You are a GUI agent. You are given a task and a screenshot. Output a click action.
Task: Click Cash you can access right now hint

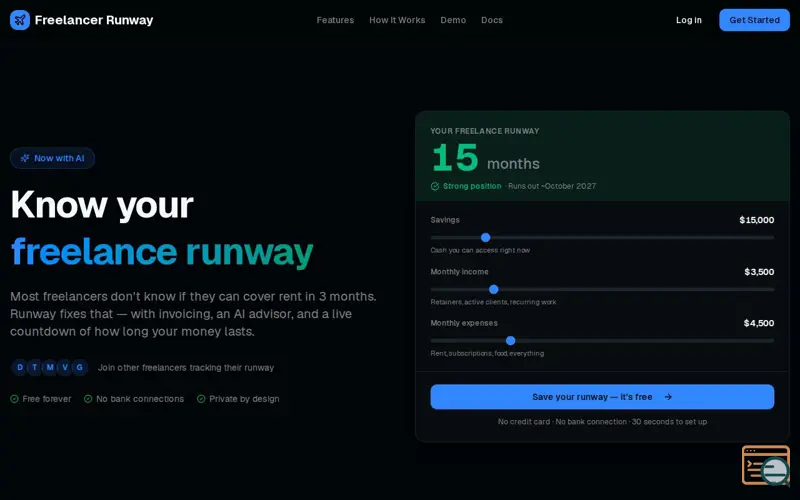(480, 251)
